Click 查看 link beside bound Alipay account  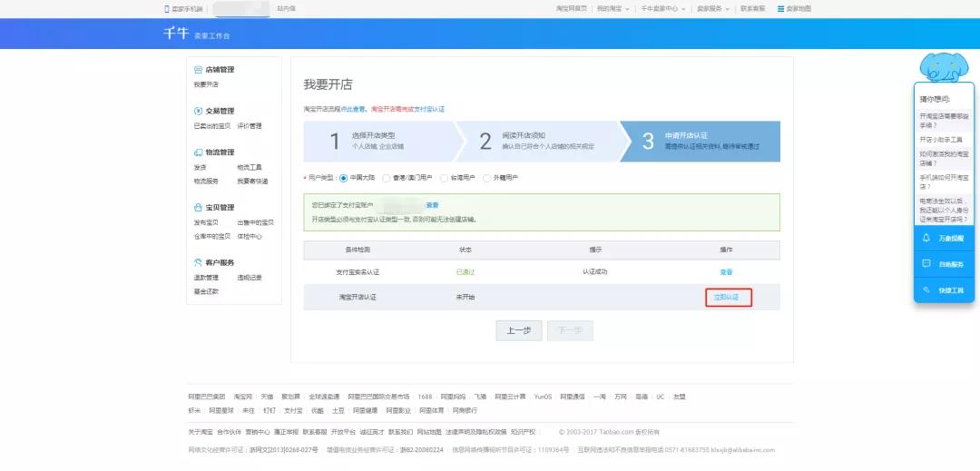(x=433, y=205)
